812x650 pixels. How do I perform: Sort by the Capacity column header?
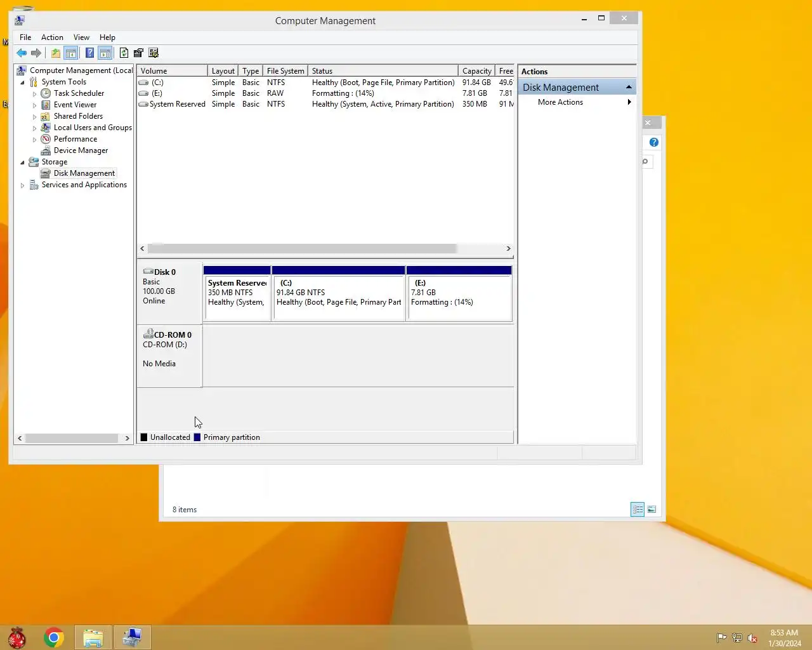(x=477, y=71)
